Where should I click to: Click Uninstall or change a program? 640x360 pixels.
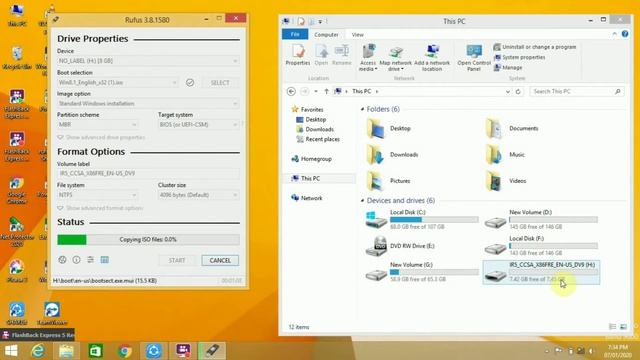[535, 47]
